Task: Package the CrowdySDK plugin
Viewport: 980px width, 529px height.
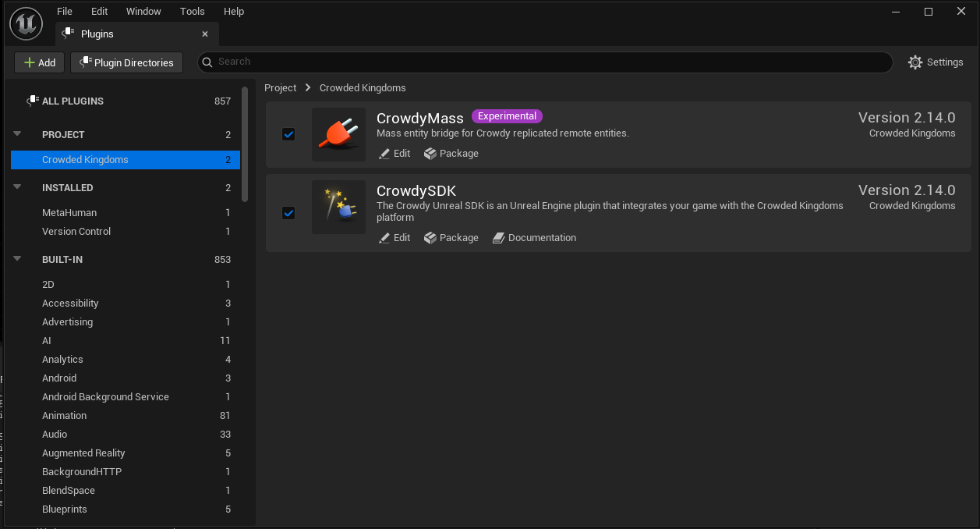Action: (451, 238)
